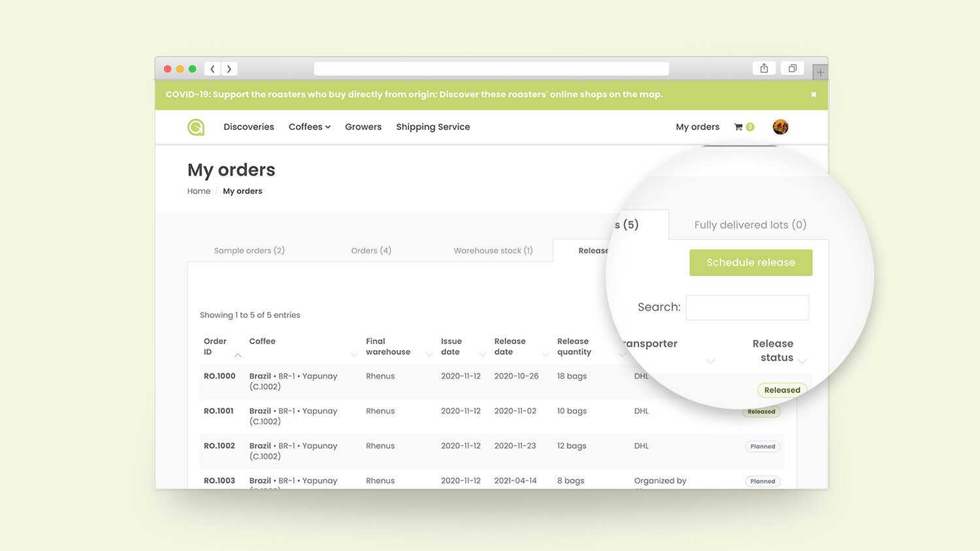Sort by Final warehouse column arrow
980x551 pixels.
429,355
